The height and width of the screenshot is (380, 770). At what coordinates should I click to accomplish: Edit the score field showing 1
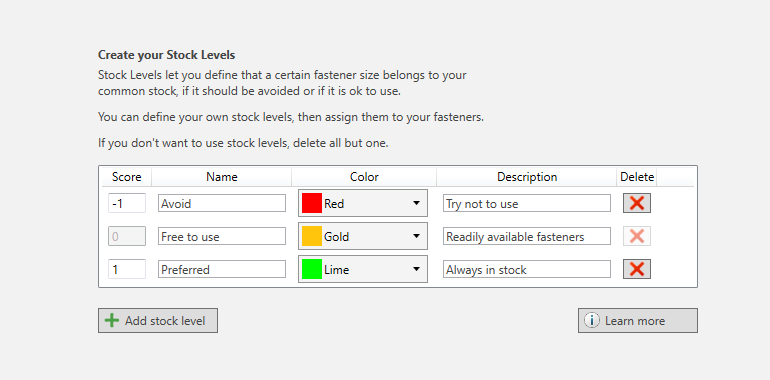pos(127,269)
